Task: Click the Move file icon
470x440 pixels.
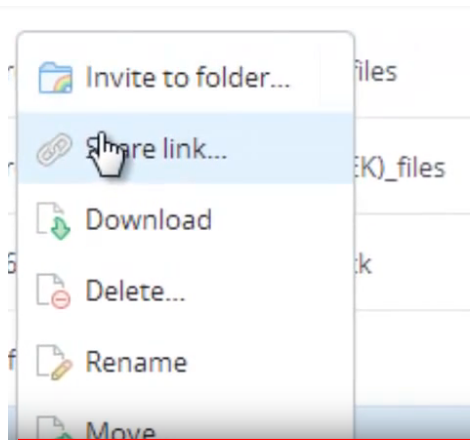Action: (54, 428)
